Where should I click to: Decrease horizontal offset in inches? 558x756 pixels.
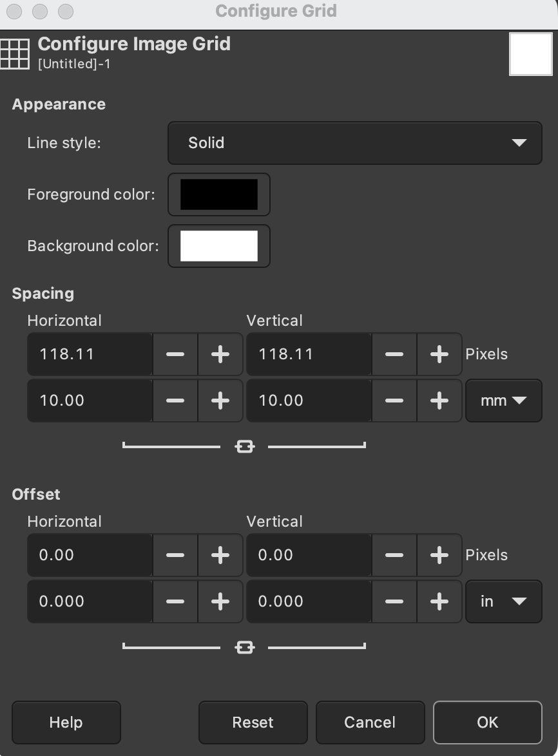(x=175, y=601)
